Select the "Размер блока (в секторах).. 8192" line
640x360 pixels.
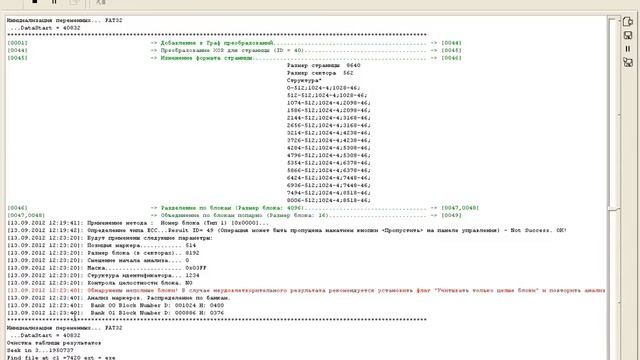[x=103, y=253]
